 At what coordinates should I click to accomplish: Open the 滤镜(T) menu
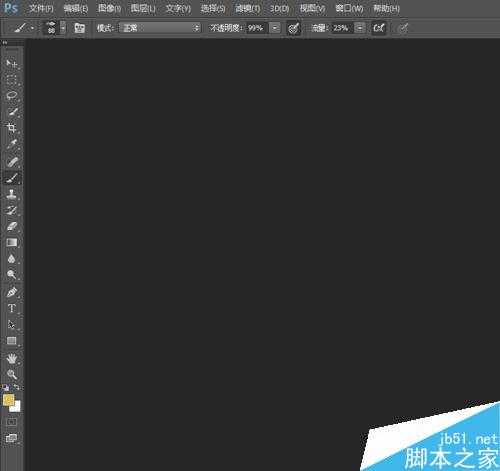tap(248, 8)
